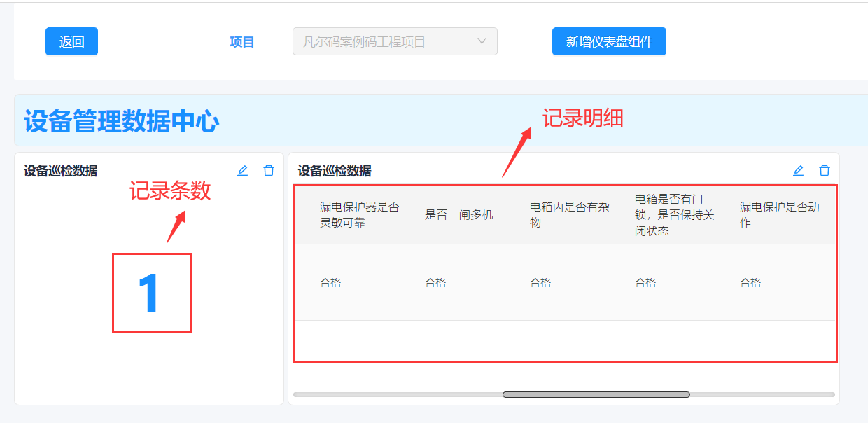This screenshot has width=868, height=423.
Task: Click the 新增仪表盘组件 button
Action: pos(609,41)
